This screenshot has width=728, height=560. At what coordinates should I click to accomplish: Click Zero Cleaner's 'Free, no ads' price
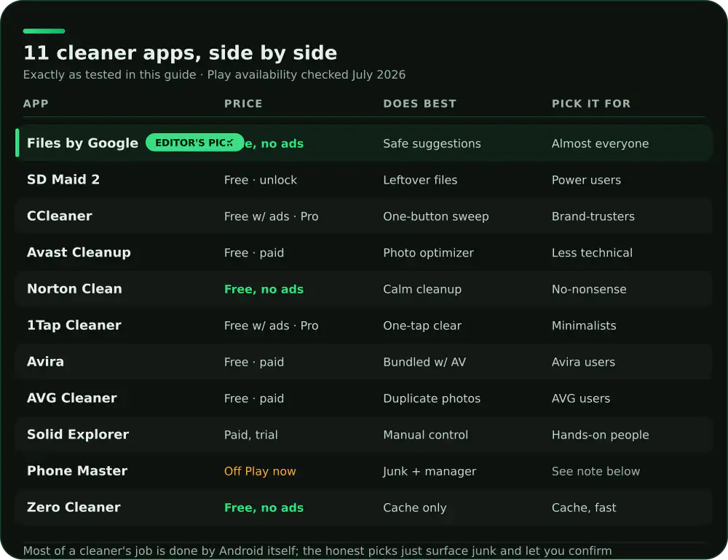click(x=264, y=508)
